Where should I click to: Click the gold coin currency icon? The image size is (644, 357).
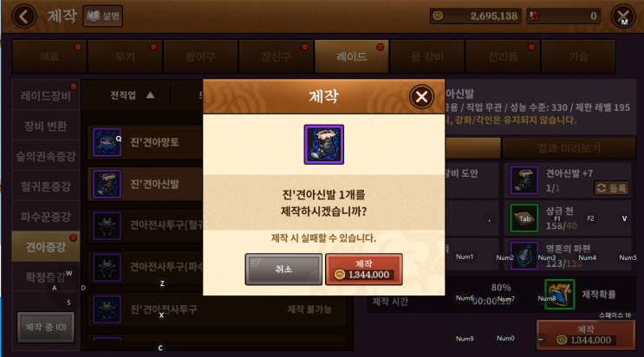pyautogui.click(x=439, y=16)
